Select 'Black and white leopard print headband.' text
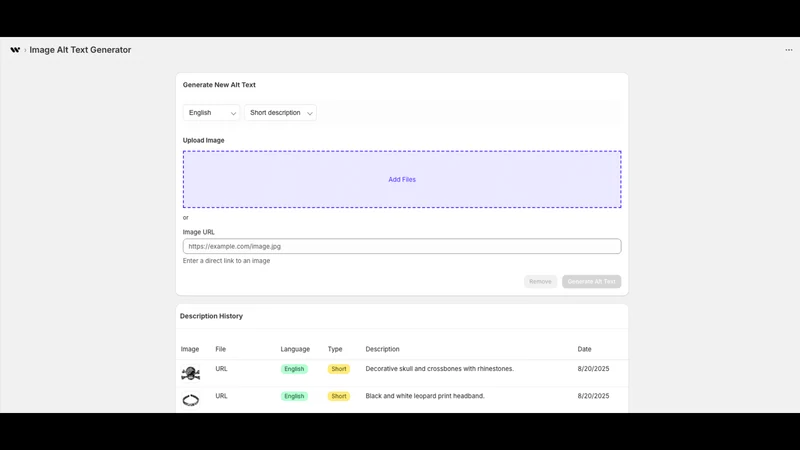Viewport: 800px width, 450px height. [425, 395]
